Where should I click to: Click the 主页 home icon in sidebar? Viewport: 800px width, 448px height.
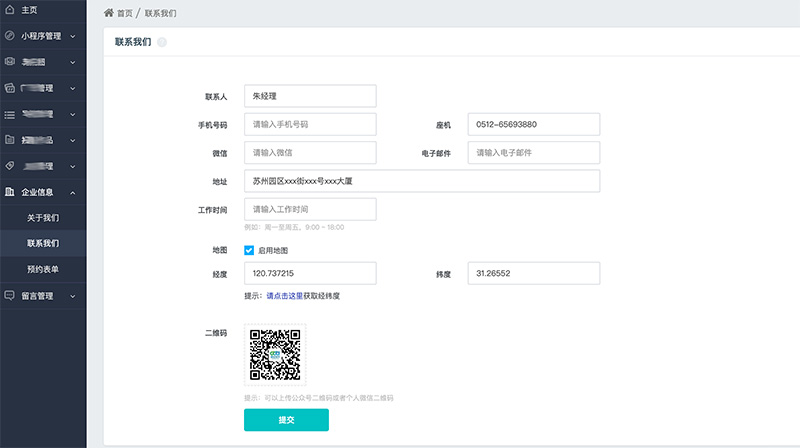tap(10, 10)
